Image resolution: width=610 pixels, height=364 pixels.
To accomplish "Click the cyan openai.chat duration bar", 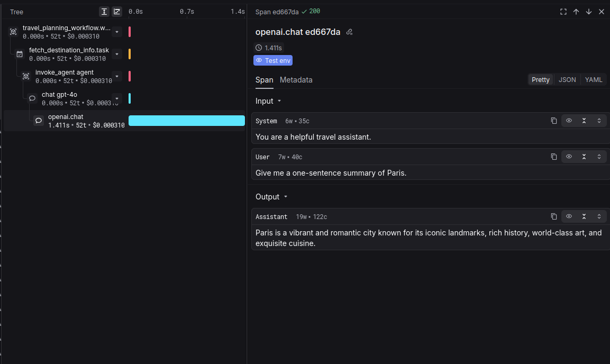I will [186, 121].
